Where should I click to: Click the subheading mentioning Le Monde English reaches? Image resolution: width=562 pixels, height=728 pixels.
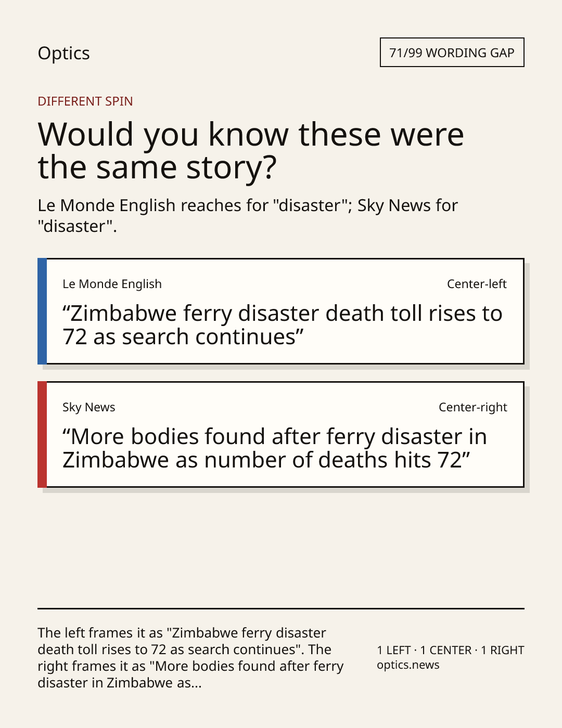coord(248,215)
